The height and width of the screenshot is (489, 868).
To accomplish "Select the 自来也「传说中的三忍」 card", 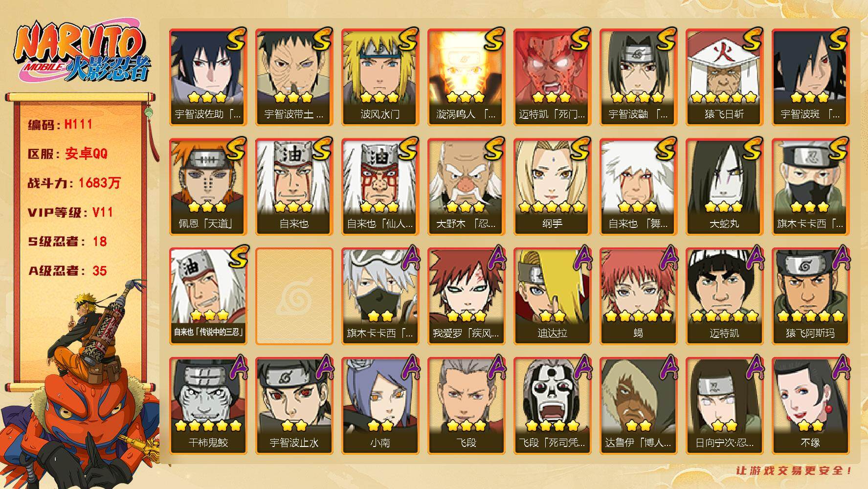I will [208, 296].
